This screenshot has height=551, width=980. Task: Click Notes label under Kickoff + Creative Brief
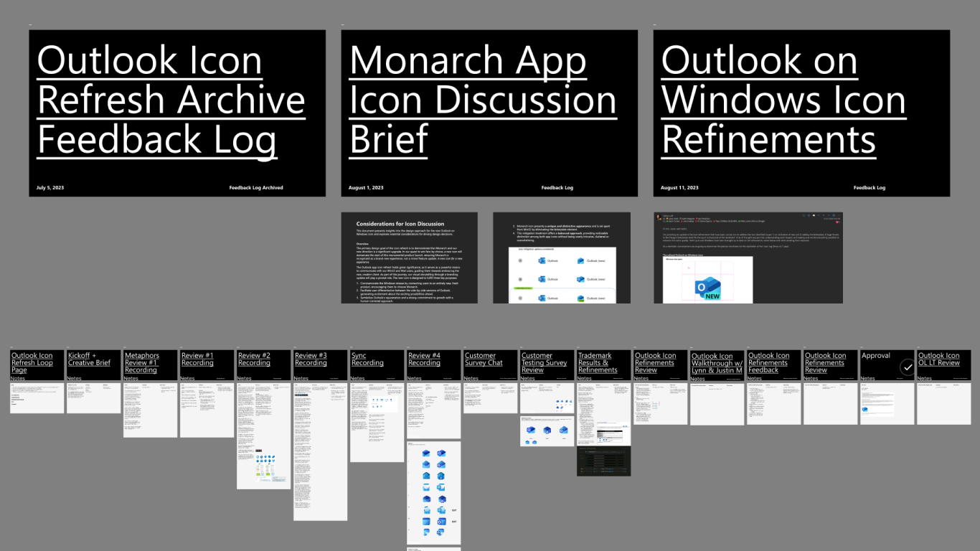pos(74,378)
